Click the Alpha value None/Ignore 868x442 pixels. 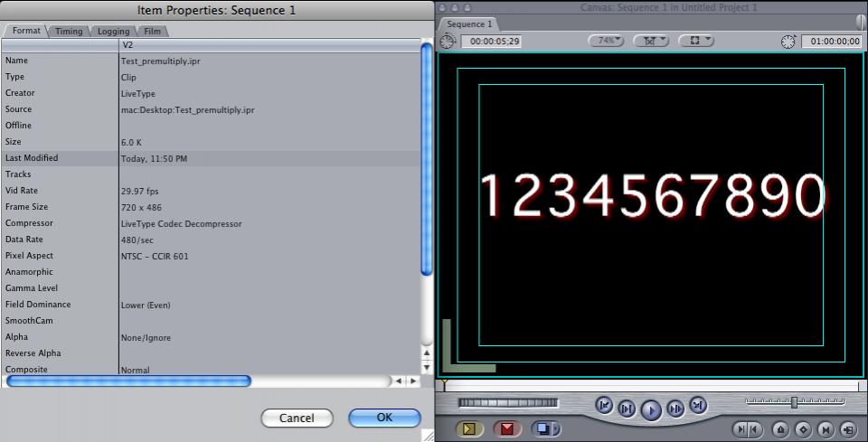(146, 338)
